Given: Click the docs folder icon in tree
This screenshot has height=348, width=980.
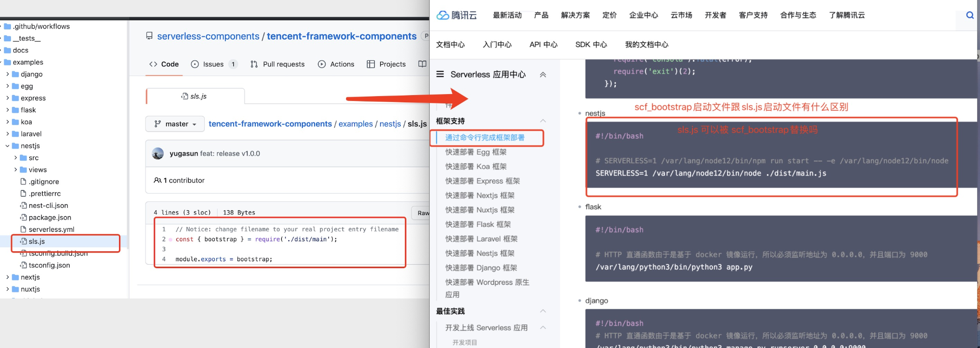Looking at the screenshot, I should (7, 50).
